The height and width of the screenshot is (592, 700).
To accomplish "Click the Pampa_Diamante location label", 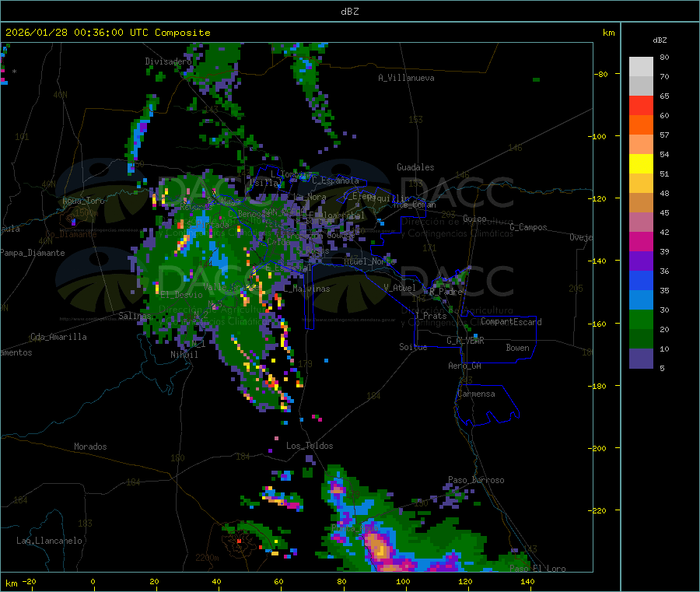I will 33,253.
